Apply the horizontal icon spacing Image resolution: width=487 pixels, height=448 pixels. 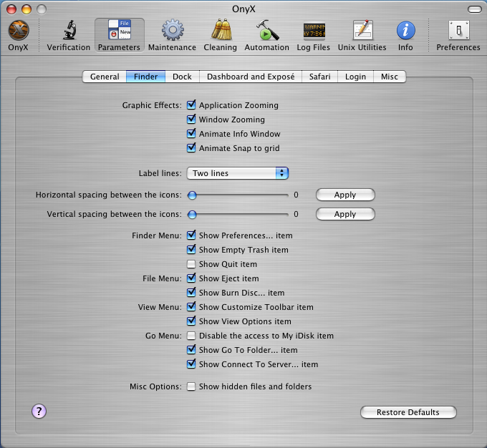(x=345, y=195)
